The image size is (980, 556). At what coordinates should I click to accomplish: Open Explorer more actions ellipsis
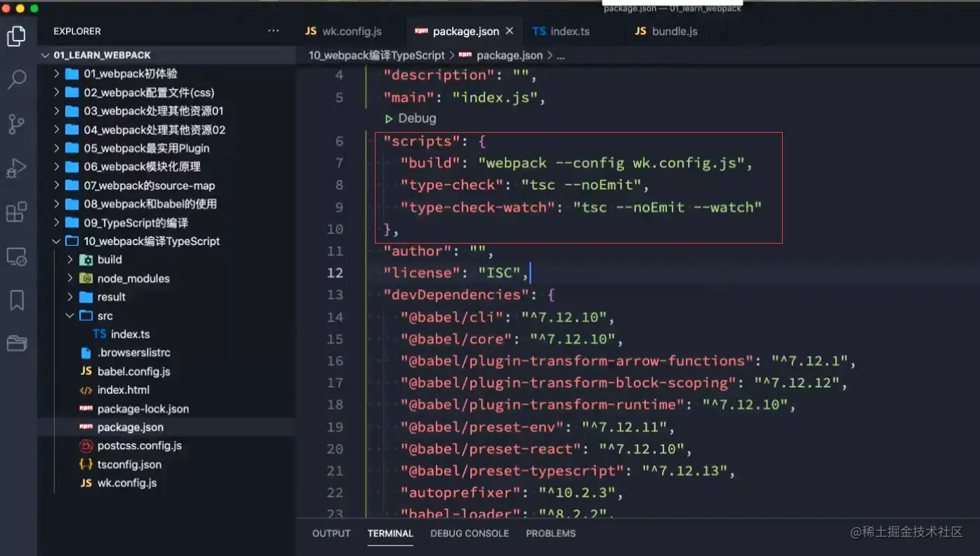(274, 31)
